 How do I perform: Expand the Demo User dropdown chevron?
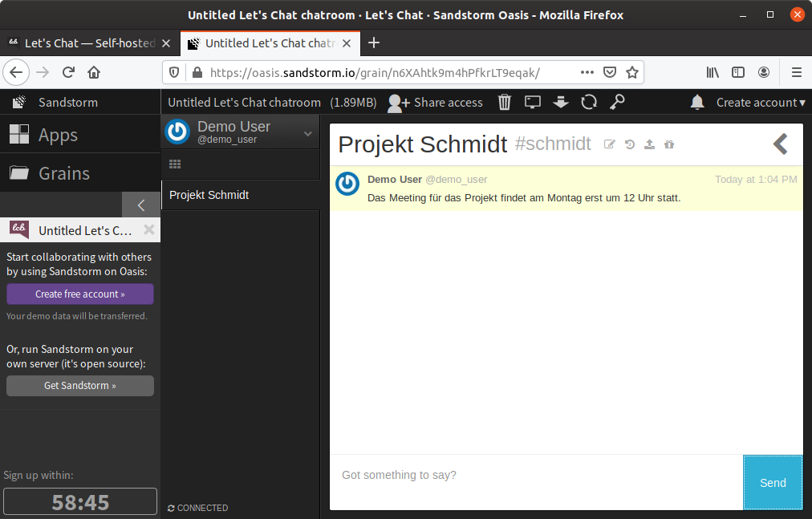click(x=307, y=134)
